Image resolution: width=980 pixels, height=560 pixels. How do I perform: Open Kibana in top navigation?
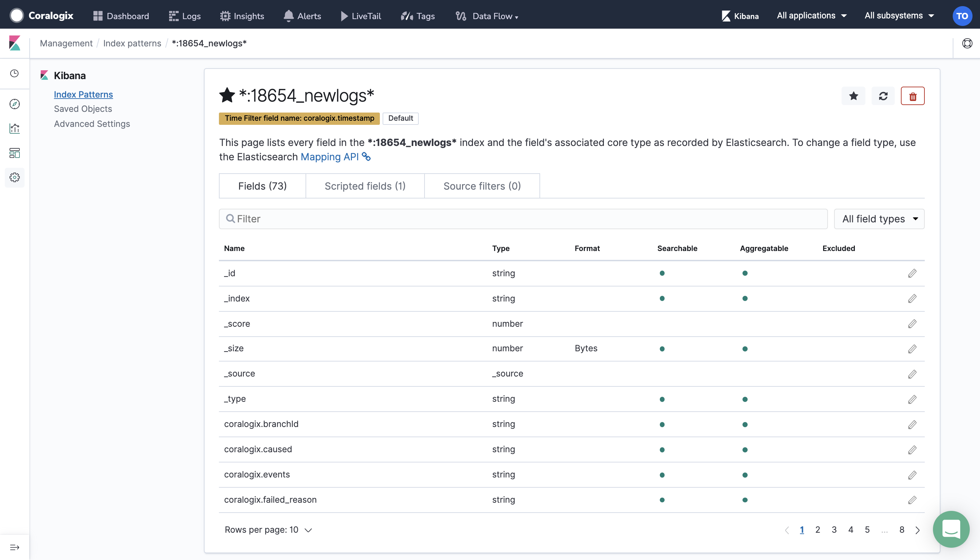coord(740,16)
